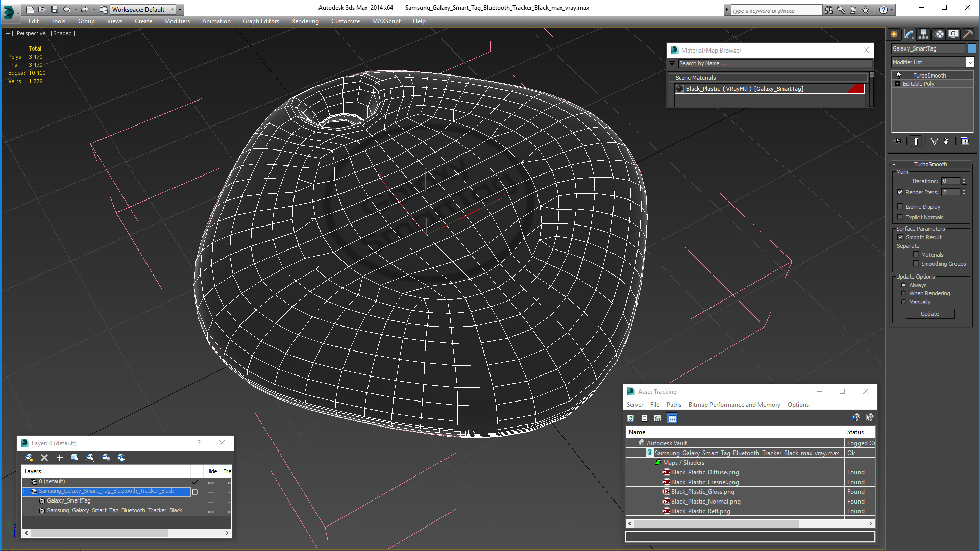The height and width of the screenshot is (551, 980).
Task: Click Make Unique icon below modifier stack
Action: tap(934, 141)
